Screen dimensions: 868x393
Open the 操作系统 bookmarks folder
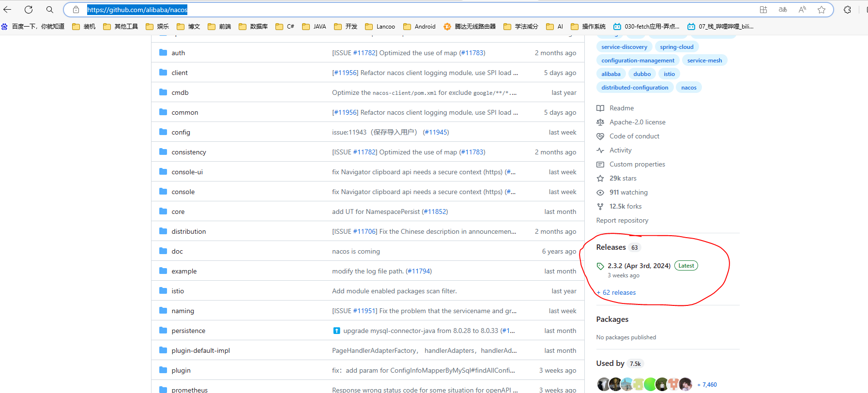click(x=588, y=27)
